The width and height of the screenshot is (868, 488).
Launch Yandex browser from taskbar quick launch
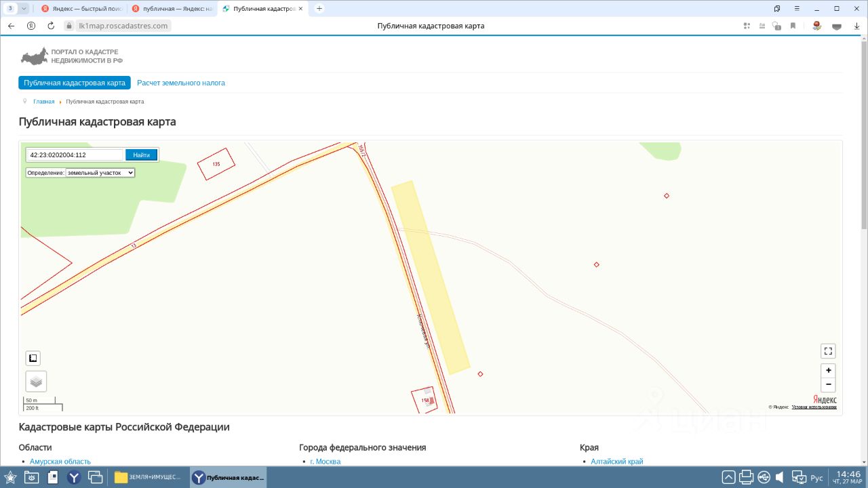click(74, 477)
